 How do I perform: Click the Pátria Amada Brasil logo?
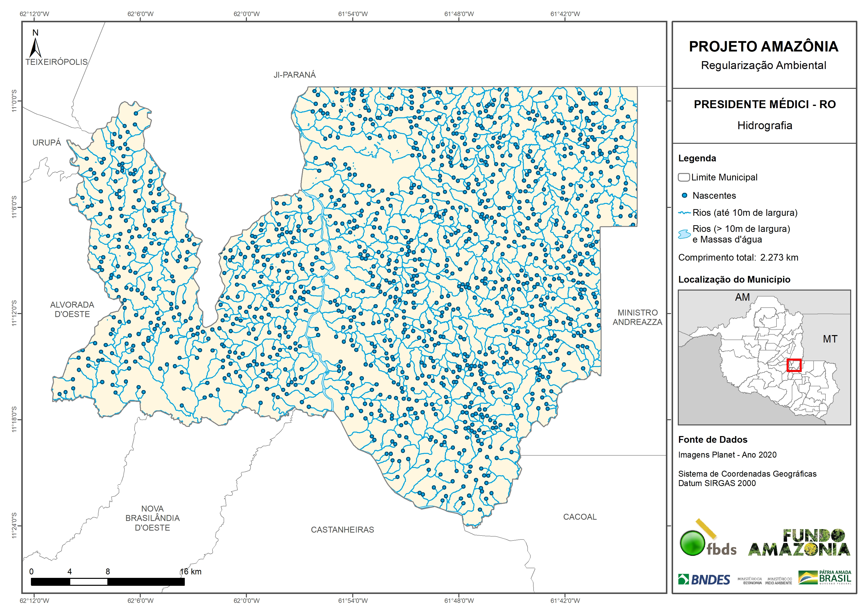825,578
